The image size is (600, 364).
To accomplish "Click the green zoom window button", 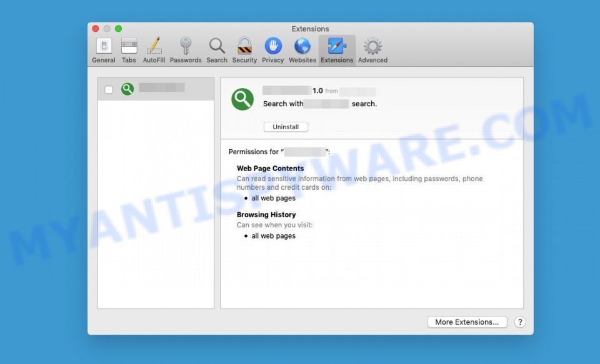I will point(119,29).
